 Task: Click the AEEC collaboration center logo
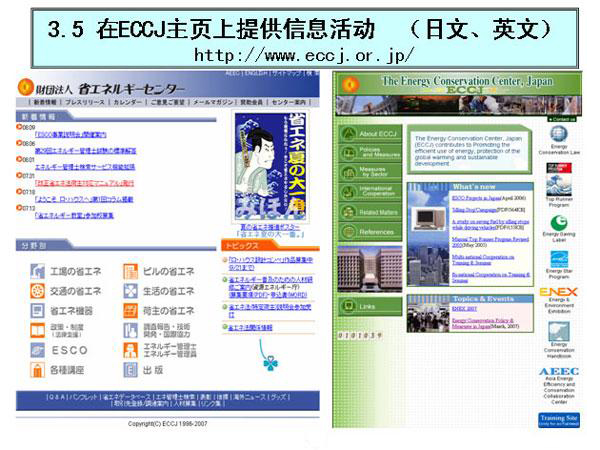point(559,371)
